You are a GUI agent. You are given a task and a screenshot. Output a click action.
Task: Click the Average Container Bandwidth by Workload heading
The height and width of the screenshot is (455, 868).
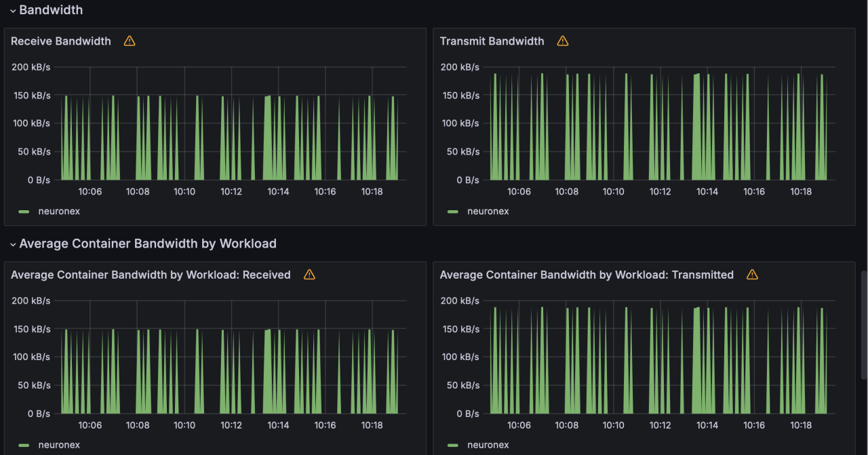[x=148, y=243]
